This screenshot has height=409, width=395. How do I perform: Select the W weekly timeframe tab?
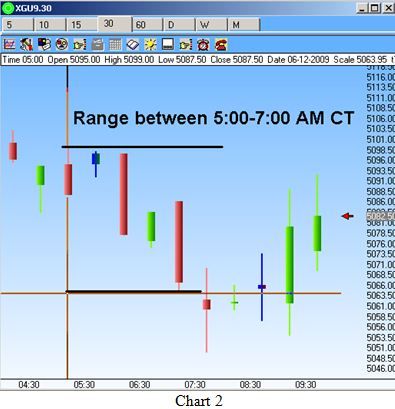(211, 25)
